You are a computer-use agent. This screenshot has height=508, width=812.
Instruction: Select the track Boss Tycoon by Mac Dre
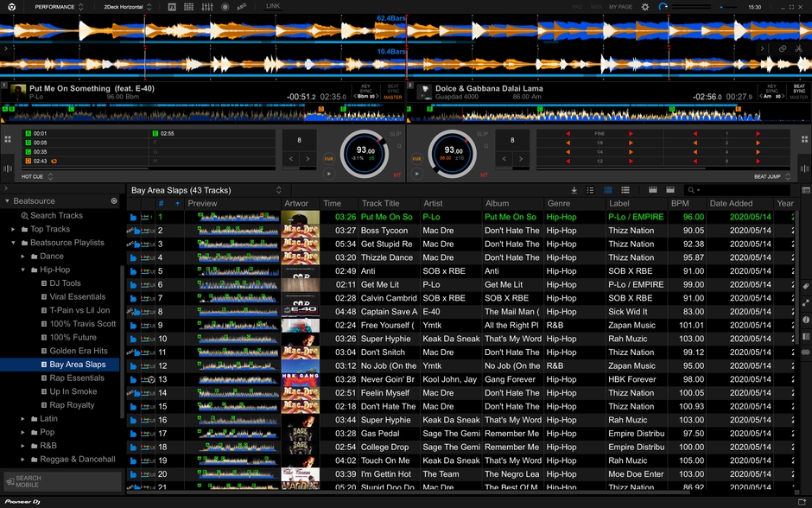pyautogui.click(x=386, y=231)
